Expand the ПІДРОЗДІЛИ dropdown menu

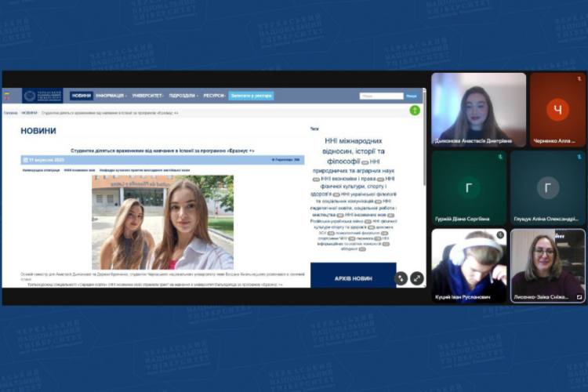pyautogui.click(x=183, y=96)
